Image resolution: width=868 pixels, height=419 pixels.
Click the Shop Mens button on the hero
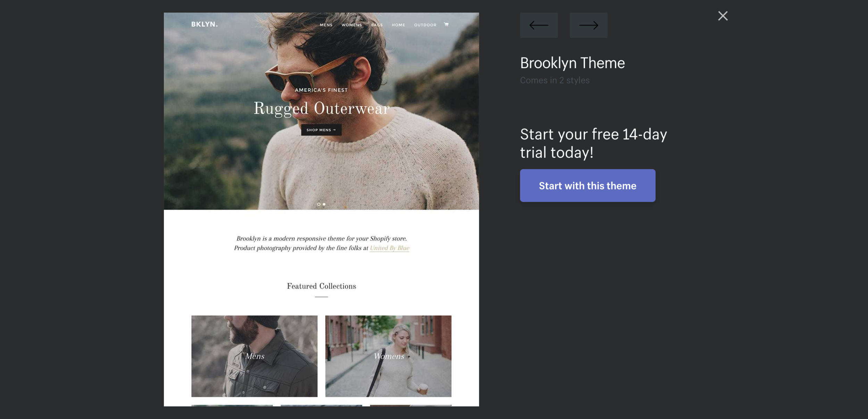click(321, 130)
